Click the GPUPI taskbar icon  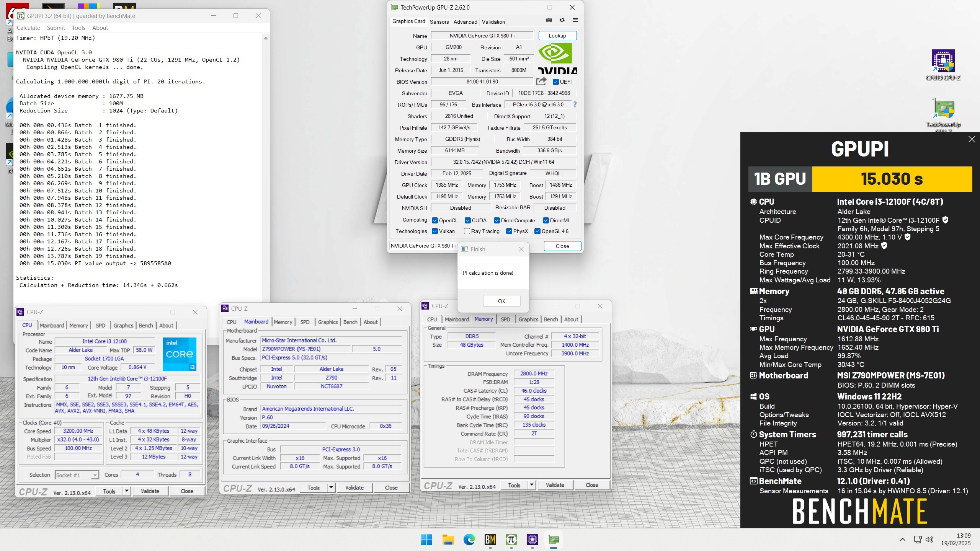(511, 540)
